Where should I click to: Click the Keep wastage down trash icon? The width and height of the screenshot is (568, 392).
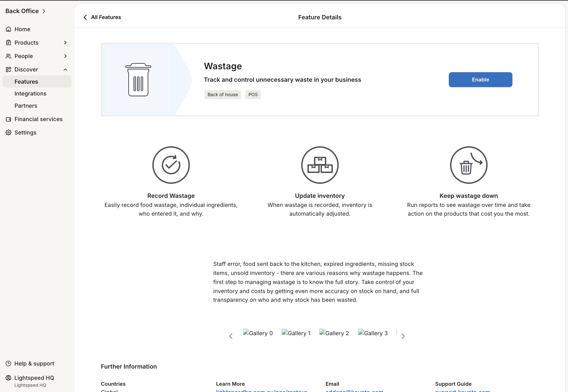(469, 165)
